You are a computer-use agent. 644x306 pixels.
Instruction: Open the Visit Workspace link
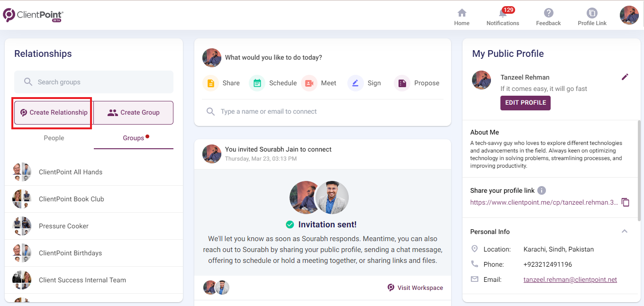415,288
